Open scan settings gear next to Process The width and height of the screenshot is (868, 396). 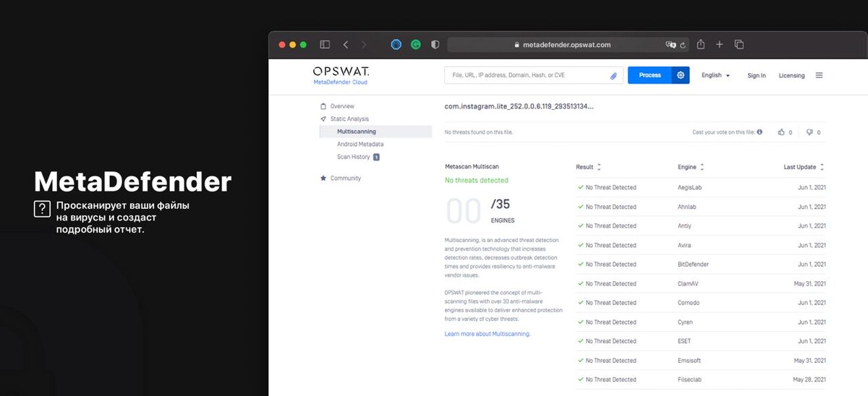(681, 75)
